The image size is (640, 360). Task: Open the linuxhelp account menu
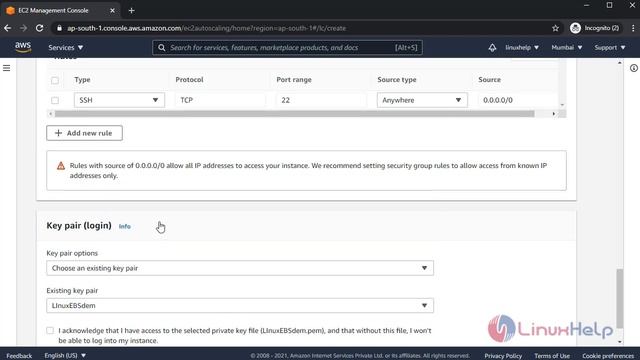click(x=522, y=48)
